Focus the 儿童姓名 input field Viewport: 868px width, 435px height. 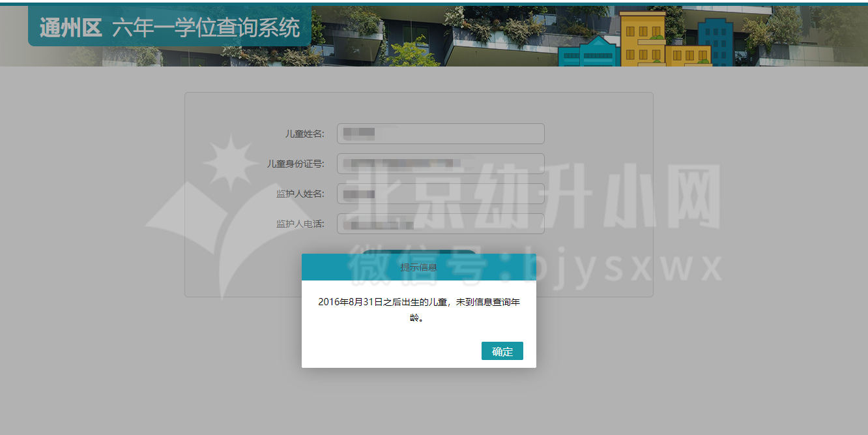(x=441, y=134)
